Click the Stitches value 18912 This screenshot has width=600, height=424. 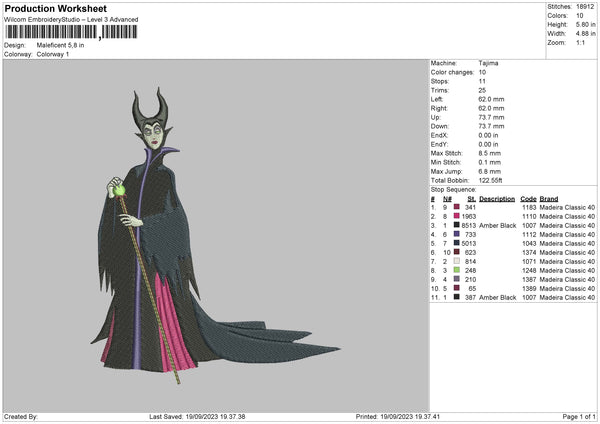point(585,7)
